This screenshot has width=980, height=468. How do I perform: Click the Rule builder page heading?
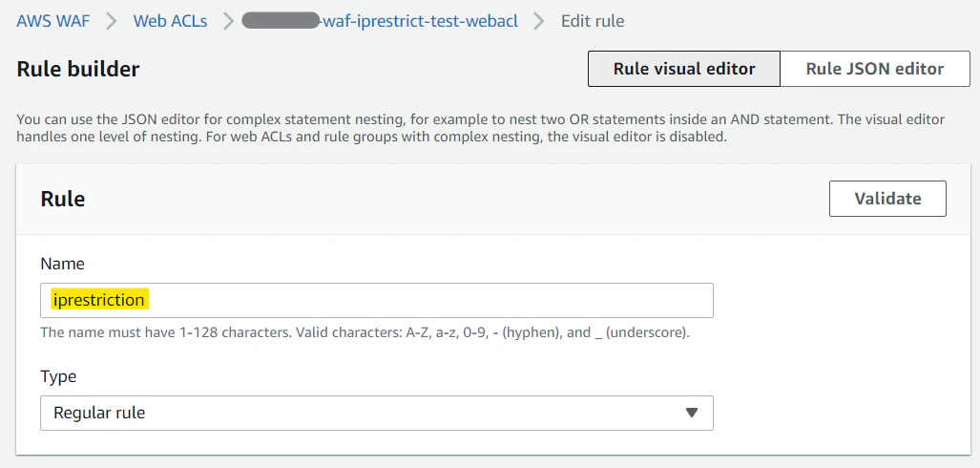[x=78, y=69]
